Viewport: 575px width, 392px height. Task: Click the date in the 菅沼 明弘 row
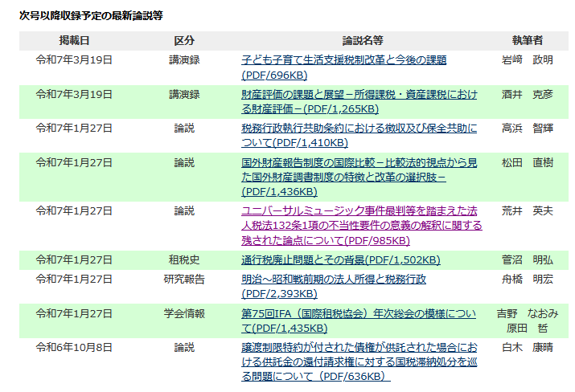pos(74,259)
